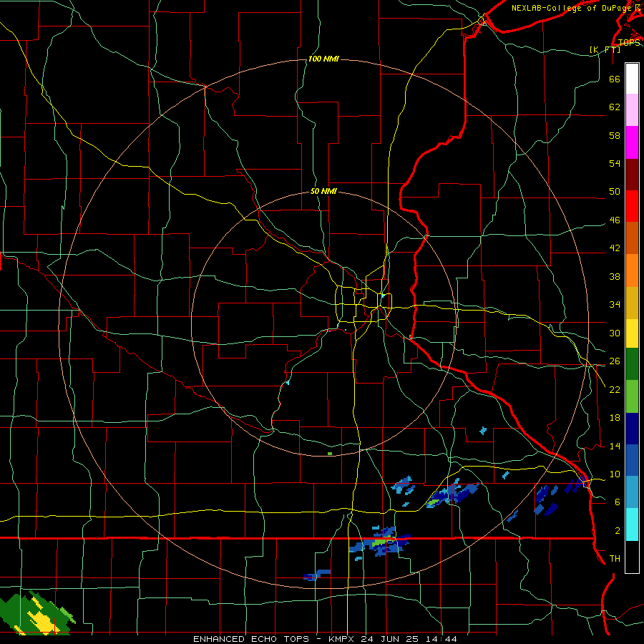Click the cyan legend swatch
644x644 pixels.
(x=632, y=525)
